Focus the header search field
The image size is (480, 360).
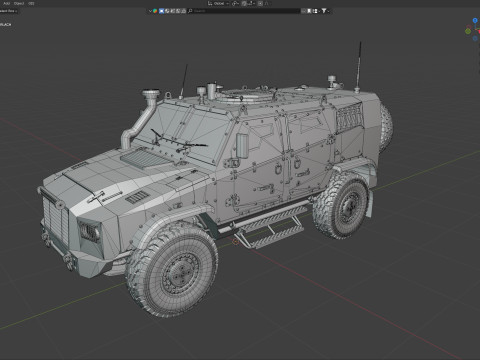(243, 11)
